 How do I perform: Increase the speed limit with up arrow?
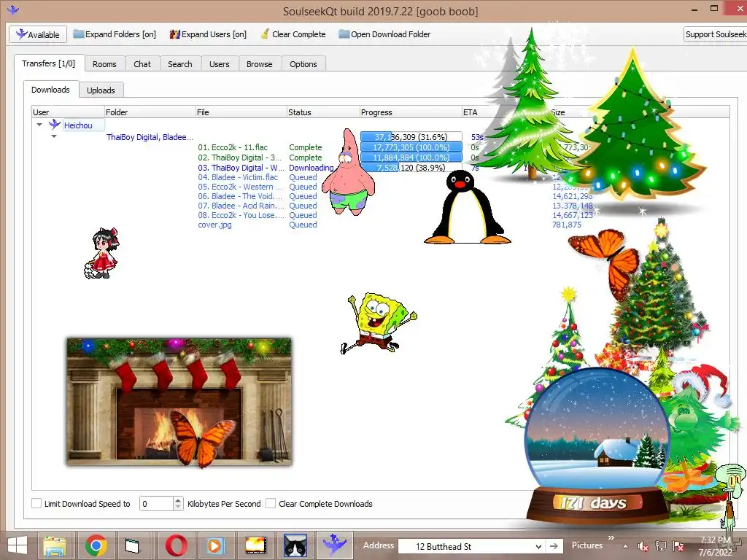178,500
